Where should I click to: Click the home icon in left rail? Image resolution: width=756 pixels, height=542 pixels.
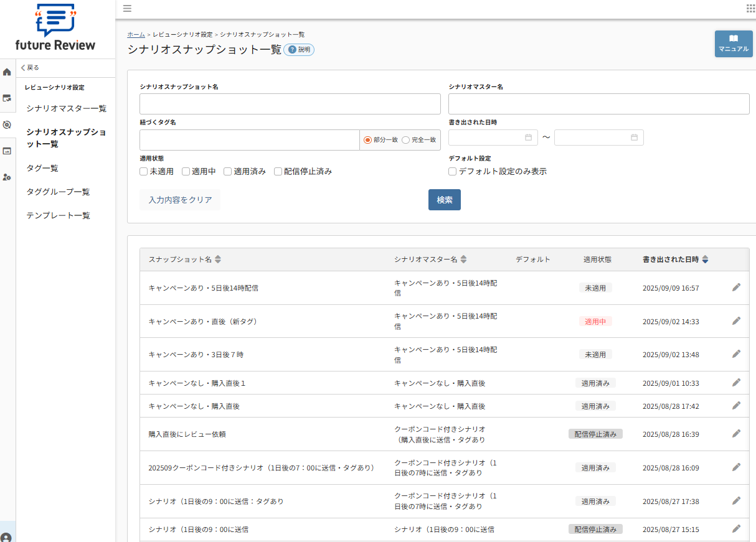[7, 72]
